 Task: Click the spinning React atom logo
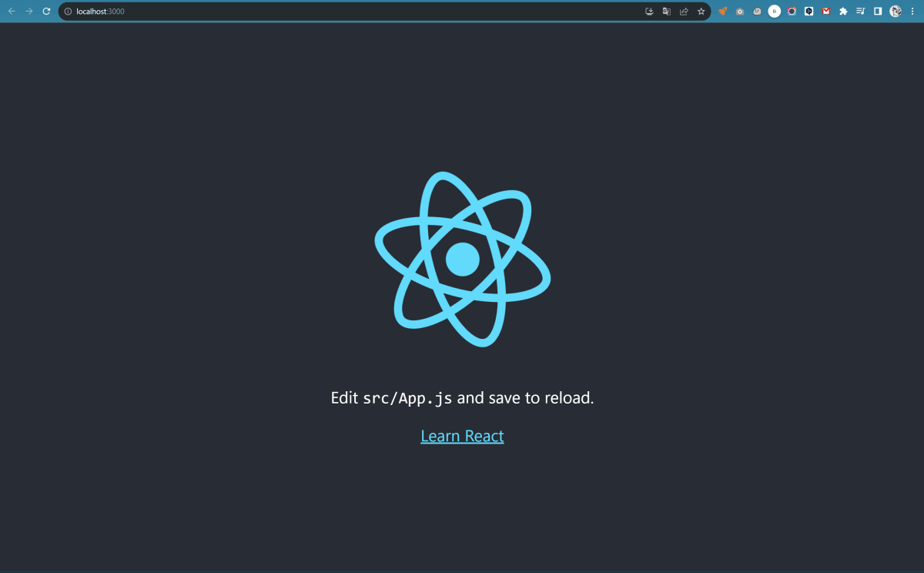(x=462, y=260)
